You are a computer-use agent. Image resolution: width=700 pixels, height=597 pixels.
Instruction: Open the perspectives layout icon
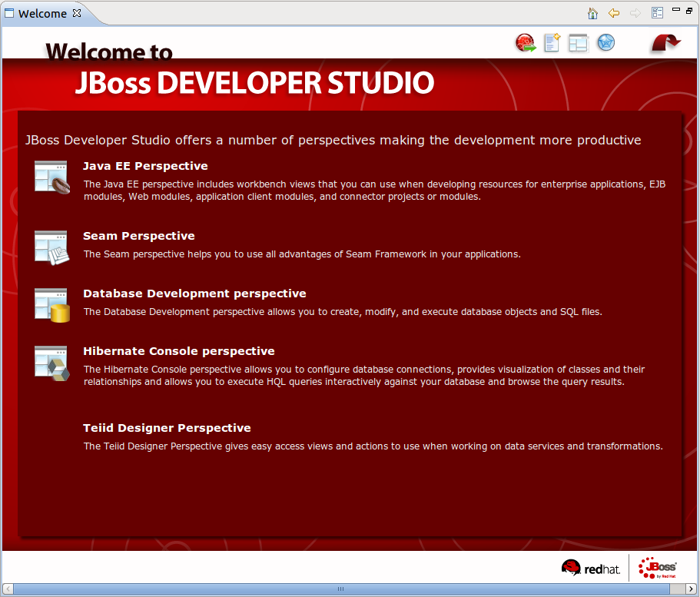[x=579, y=43]
